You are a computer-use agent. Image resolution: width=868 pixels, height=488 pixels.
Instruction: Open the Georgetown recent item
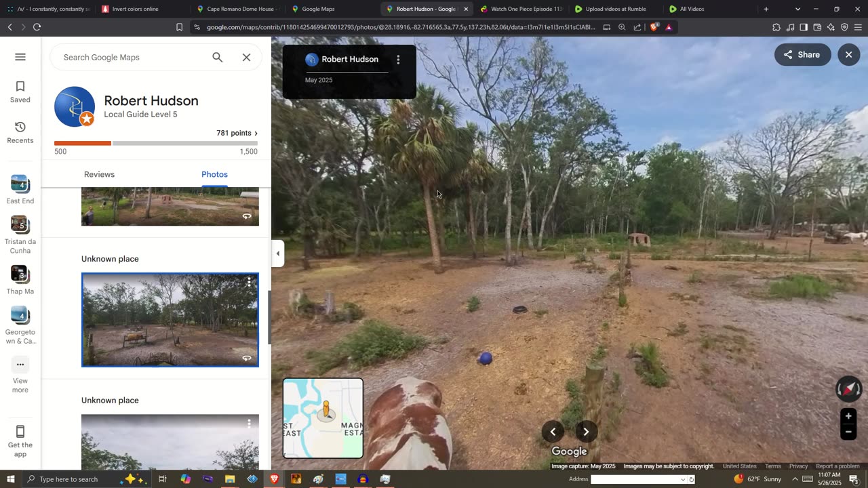[20, 326]
